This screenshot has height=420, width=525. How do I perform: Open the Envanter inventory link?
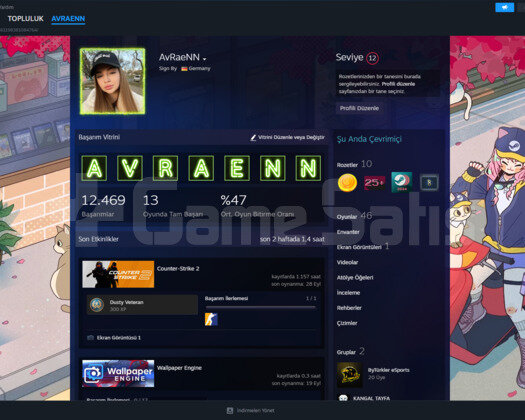(348, 232)
